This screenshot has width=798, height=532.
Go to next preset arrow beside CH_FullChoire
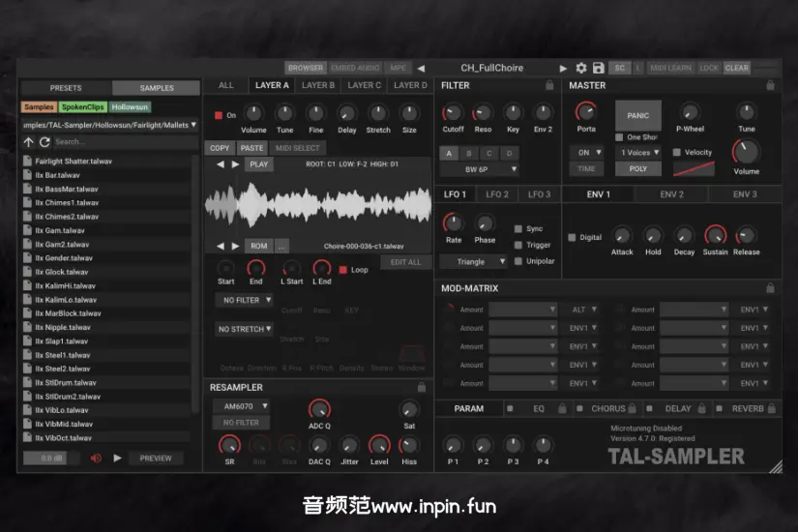tap(563, 69)
